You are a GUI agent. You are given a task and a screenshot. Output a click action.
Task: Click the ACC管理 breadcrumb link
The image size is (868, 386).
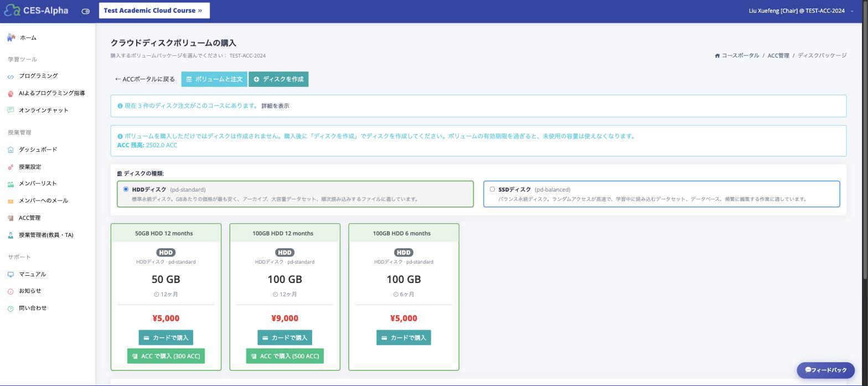point(778,55)
